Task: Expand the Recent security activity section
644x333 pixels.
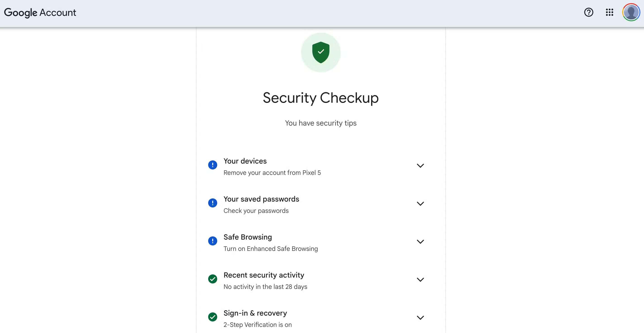Action: pyautogui.click(x=420, y=280)
